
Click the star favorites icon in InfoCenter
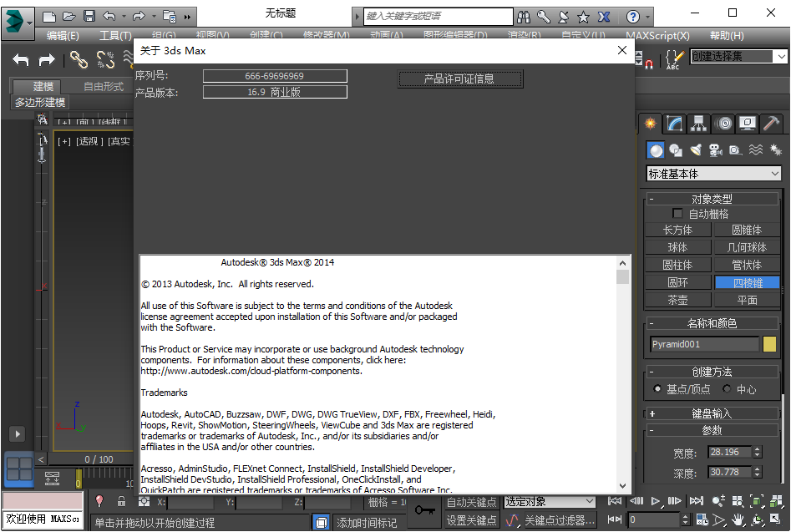(583, 17)
